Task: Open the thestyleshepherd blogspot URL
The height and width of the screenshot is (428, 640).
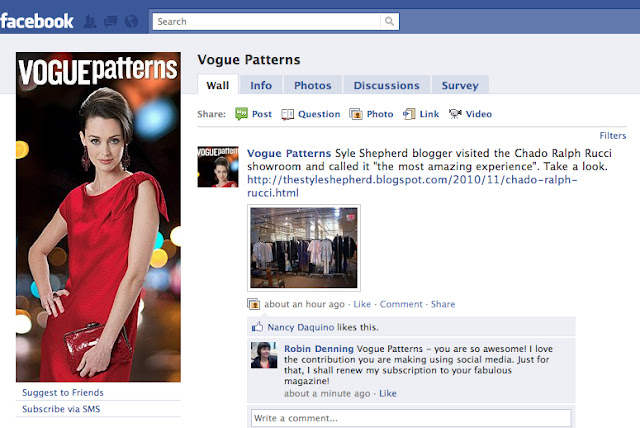Action: pyautogui.click(x=412, y=186)
